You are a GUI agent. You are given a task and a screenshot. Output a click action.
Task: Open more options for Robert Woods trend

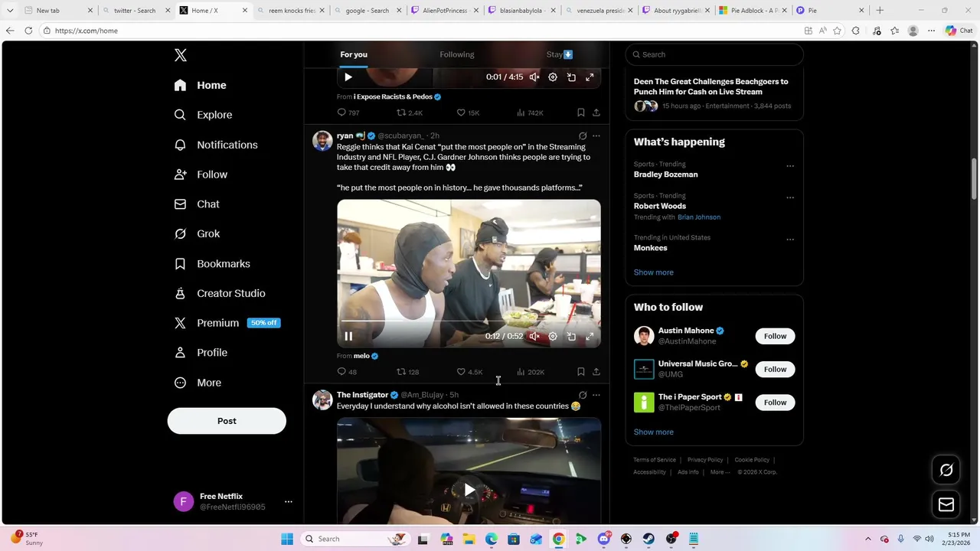(790, 197)
